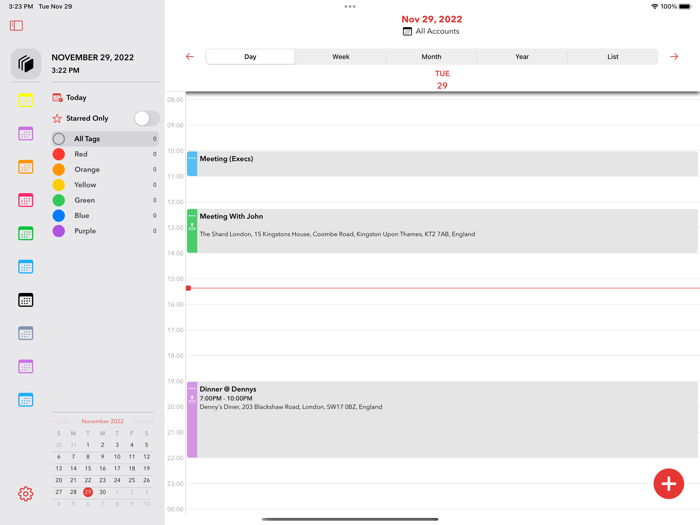
Task: Click location pin on Dinner @ Dennys
Action: (x=192, y=399)
